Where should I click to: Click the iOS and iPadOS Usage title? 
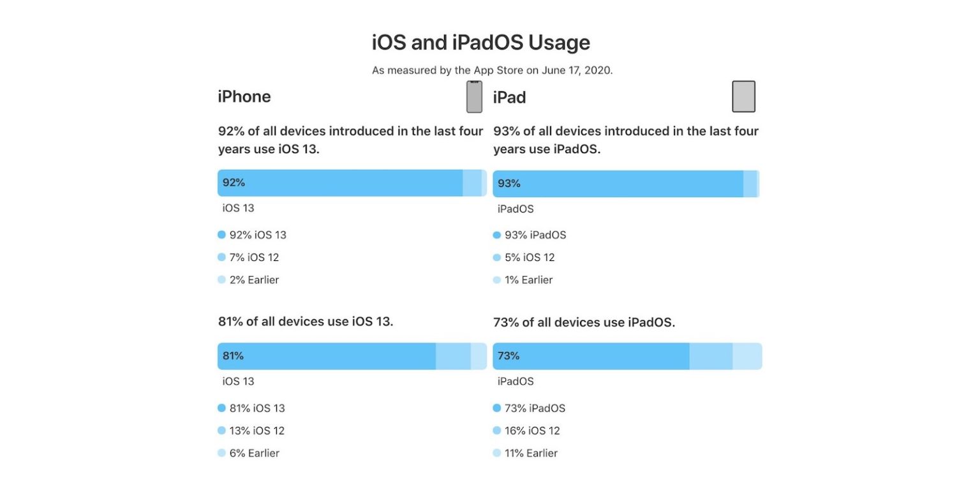click(480, 43)
